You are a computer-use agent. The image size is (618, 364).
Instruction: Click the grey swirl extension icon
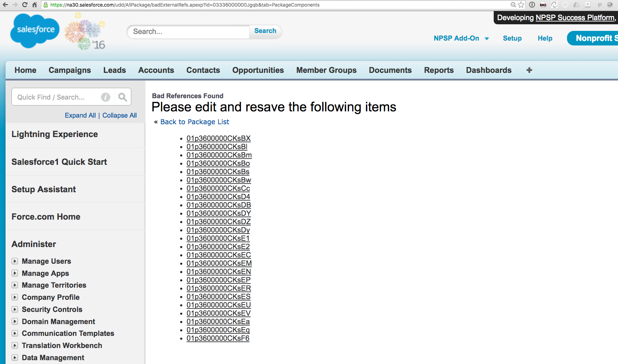tap(554, 5)
